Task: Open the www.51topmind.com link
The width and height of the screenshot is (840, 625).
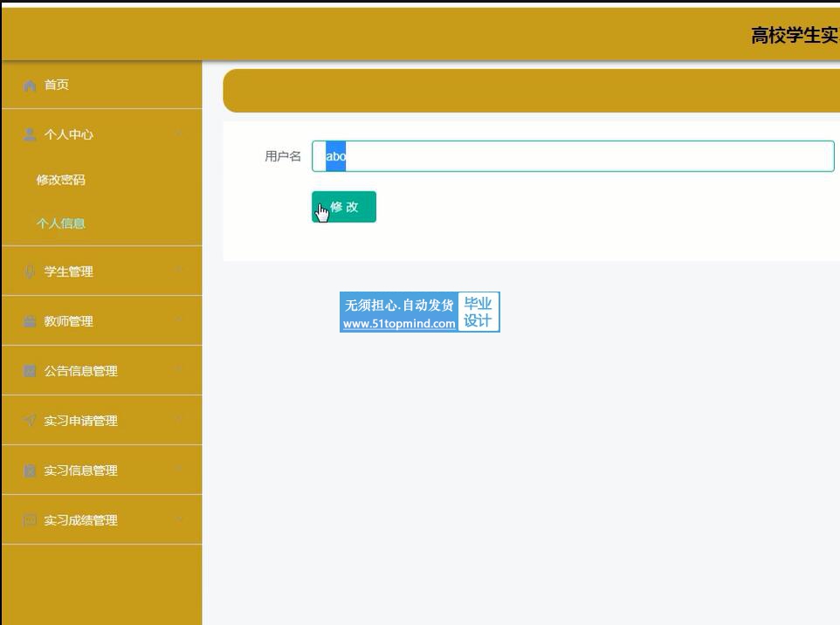Action: [399, 324]
